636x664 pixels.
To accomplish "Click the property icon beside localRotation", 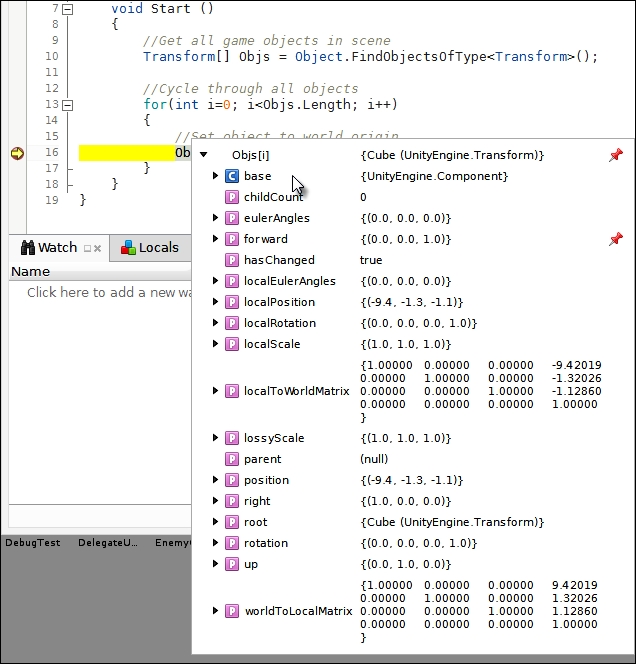I will tap(232, 323).
